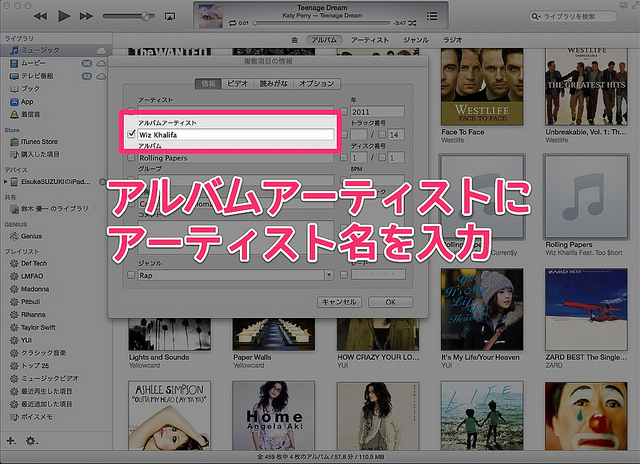640x464 pixels.
Task: Open 鈴木 優一 のライブラリ shared library
Action: click(x=55, y=209)
